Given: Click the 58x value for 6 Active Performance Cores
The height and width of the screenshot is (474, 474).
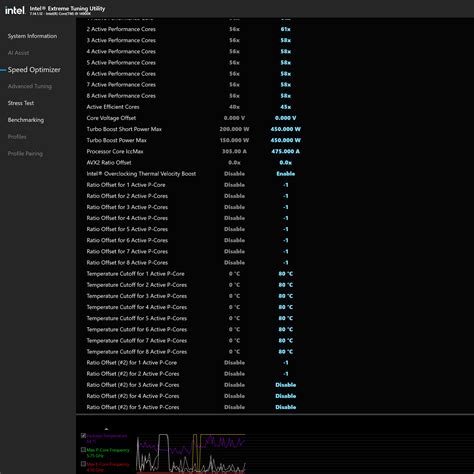Looking at the screenshot, I should pyautogui.click(x=285, y=74).
